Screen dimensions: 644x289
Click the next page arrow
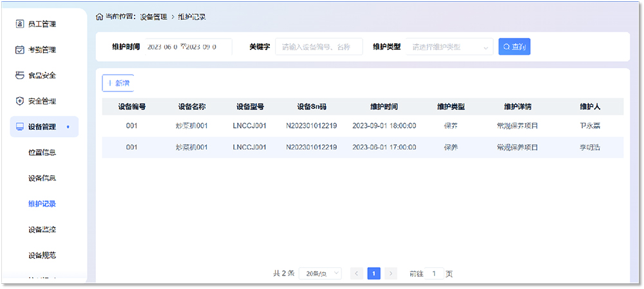(x=391, y=274)
